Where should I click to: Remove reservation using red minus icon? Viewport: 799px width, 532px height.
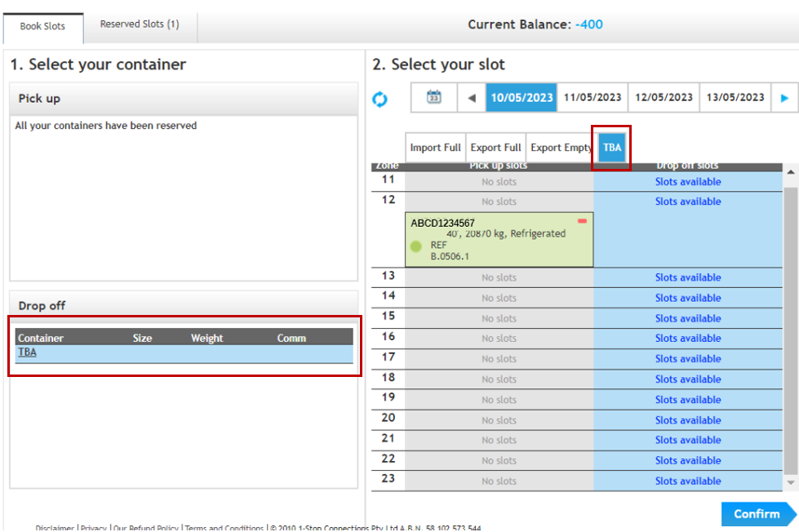pos(582,221)
